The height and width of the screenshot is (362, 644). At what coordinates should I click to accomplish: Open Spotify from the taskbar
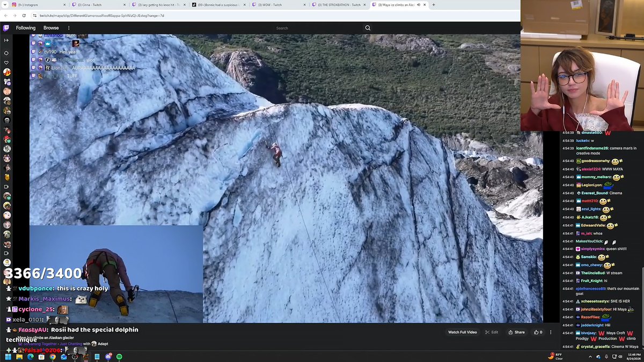click(x=119, y=357)
